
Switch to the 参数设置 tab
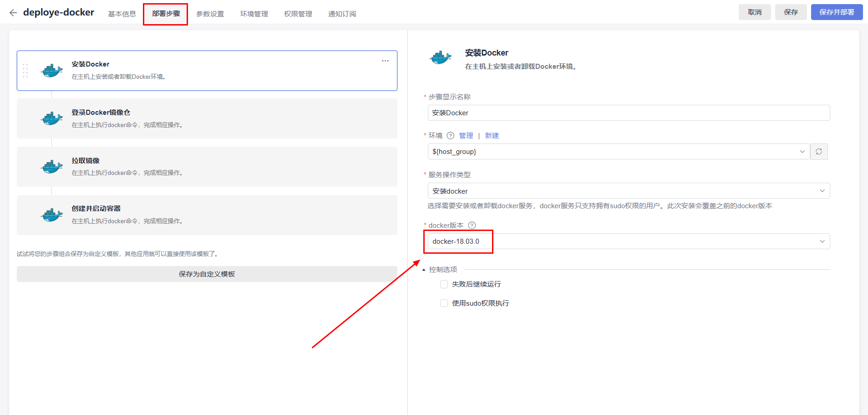pos(210,14)
